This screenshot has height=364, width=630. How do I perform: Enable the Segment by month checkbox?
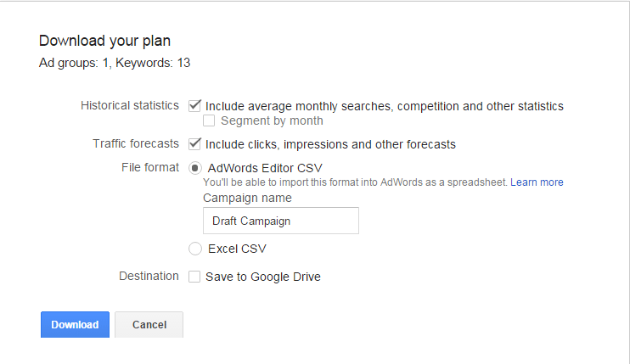209,121
